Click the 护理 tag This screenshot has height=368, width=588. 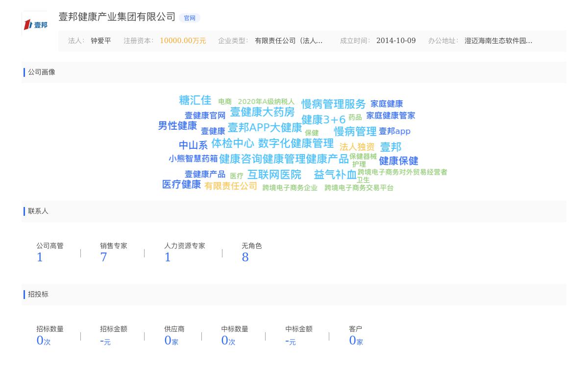click(359, 164)
